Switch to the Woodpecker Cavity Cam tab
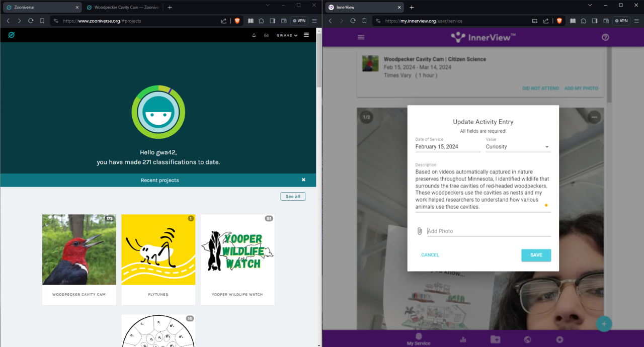 coord(123,8)
